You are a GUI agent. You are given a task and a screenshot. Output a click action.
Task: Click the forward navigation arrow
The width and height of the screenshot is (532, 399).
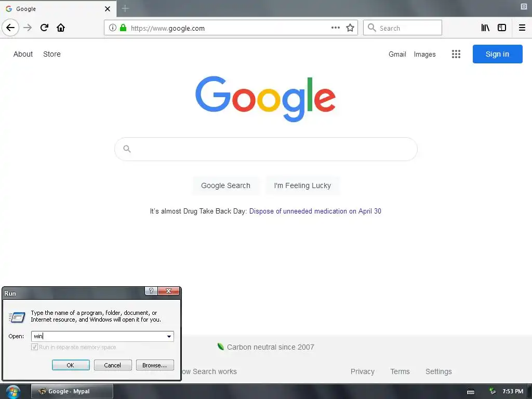[x=28, y=28]
